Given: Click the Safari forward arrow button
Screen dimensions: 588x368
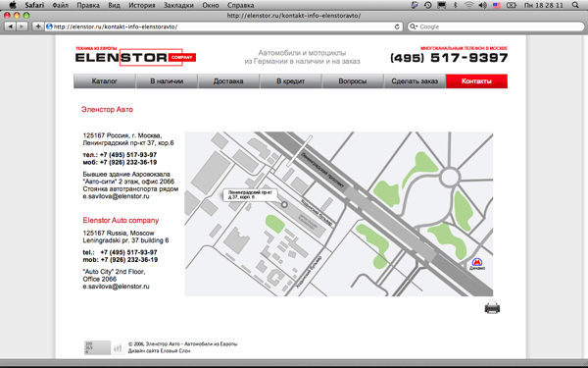Looking at the screenshot, I should (23, 26).
